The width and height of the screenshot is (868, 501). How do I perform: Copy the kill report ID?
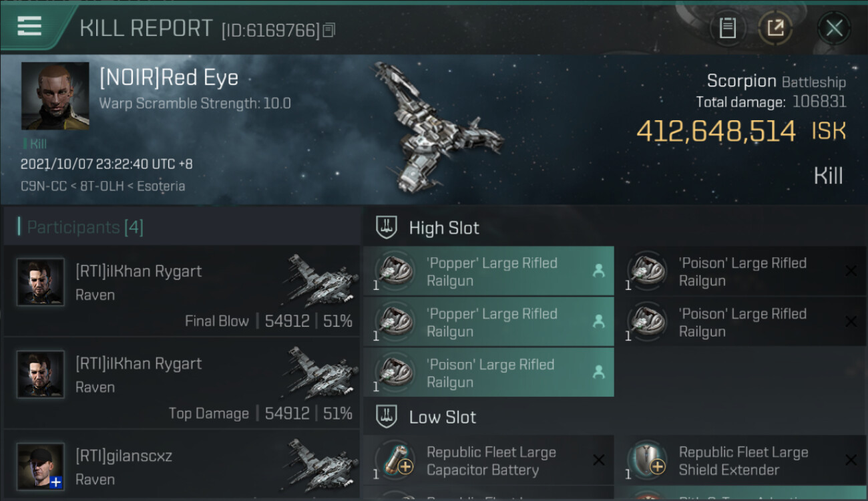point(329,30)
